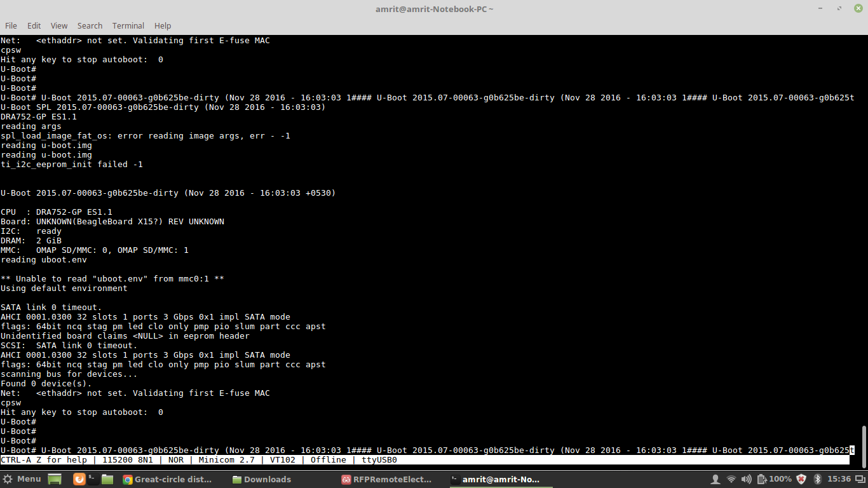Click 'spl_load_image_fat_os: error reading image args' line

pos(146,136)
